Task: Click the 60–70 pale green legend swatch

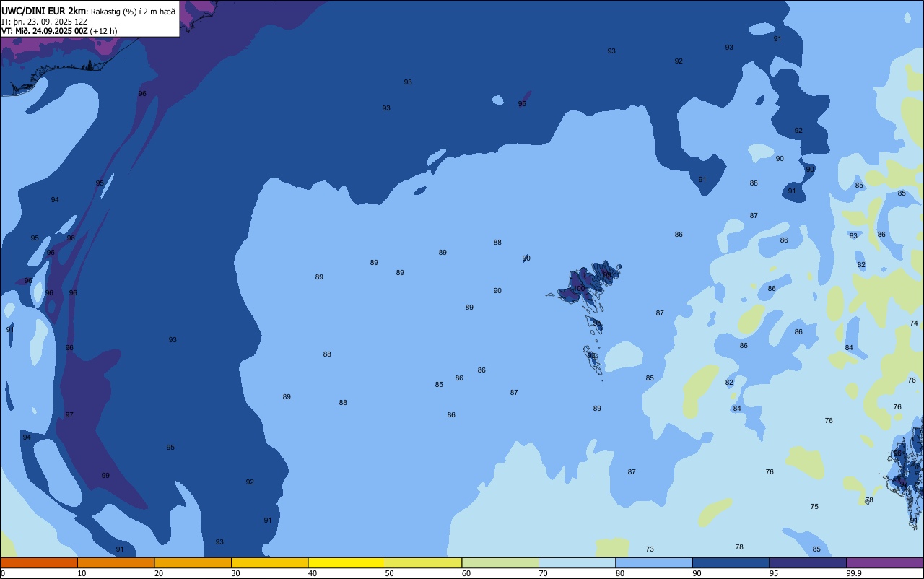Action: pos(500,562)
